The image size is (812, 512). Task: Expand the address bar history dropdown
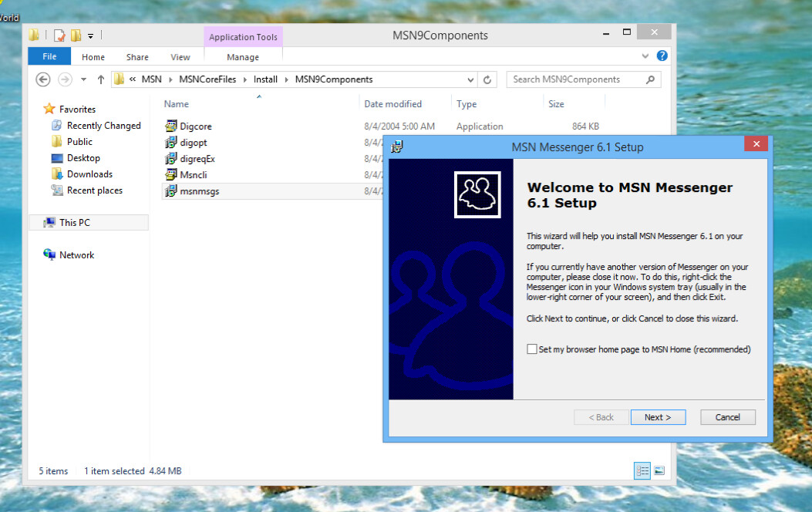[470, 79]
